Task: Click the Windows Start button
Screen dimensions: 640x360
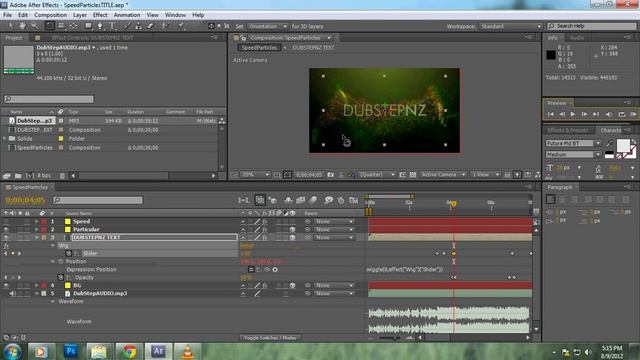Action: 12,351
